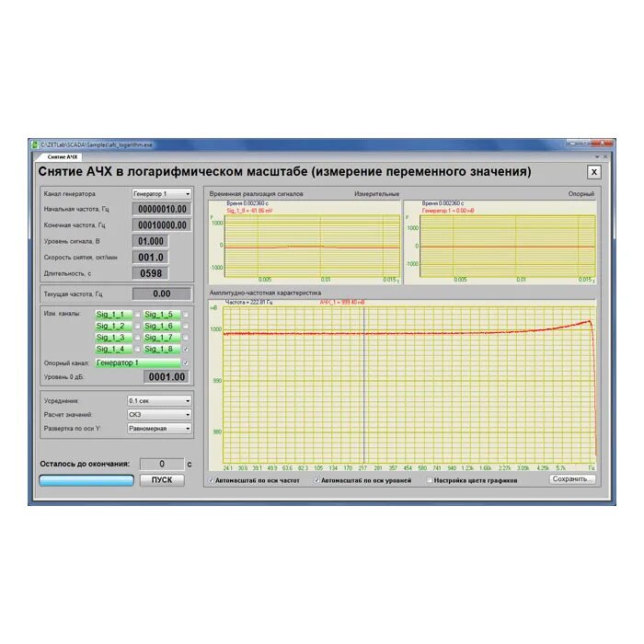The width and height of the screenshot is (644, 644).
Task: Open the Расчет значений dropdown showing СКЗ
Action: pos(159,414)
